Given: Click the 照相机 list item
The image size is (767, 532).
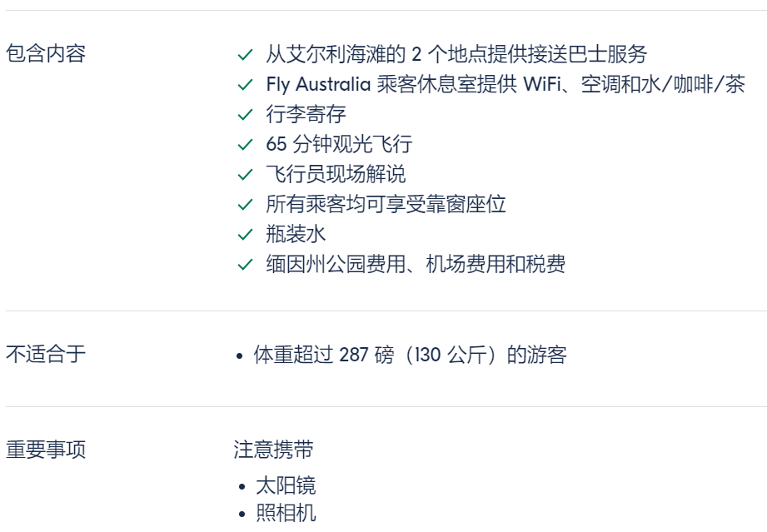Looking at the screenshot, I should [x=286, y=513].
